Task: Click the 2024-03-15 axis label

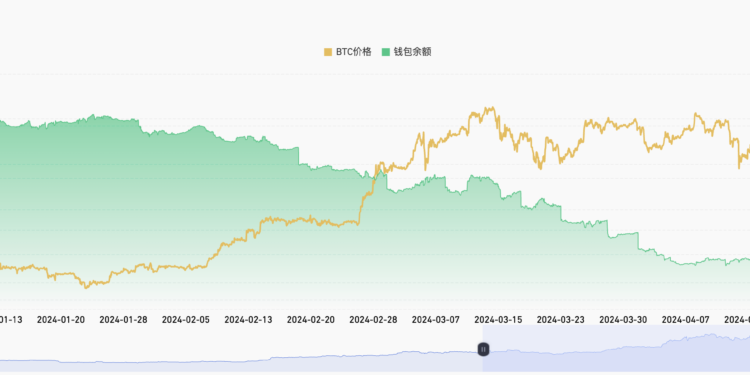Action: pyautogui.click(x=498, y=320)
